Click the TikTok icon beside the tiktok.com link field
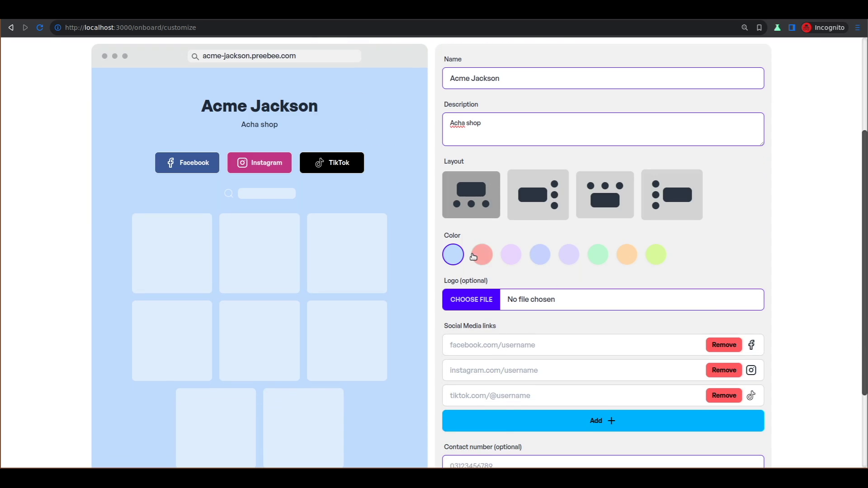Viewport: 868px width, 488px height. tap(751, 395)
